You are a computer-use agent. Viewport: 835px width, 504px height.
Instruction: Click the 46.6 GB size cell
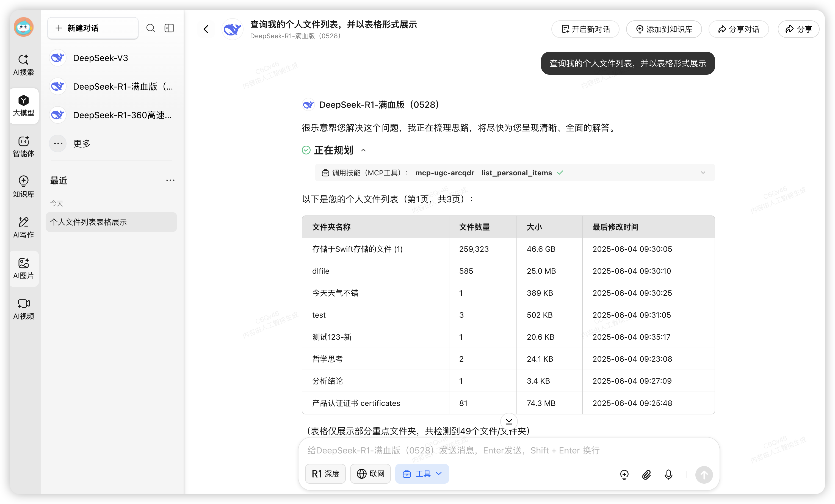click(549, 249)
